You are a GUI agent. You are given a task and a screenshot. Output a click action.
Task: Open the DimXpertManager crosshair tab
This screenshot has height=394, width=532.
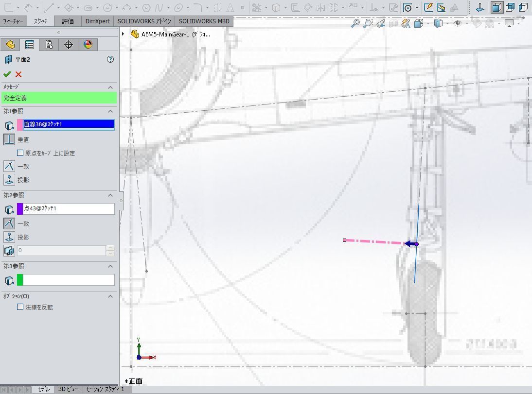pyautogui.click(x=68, y=45)
